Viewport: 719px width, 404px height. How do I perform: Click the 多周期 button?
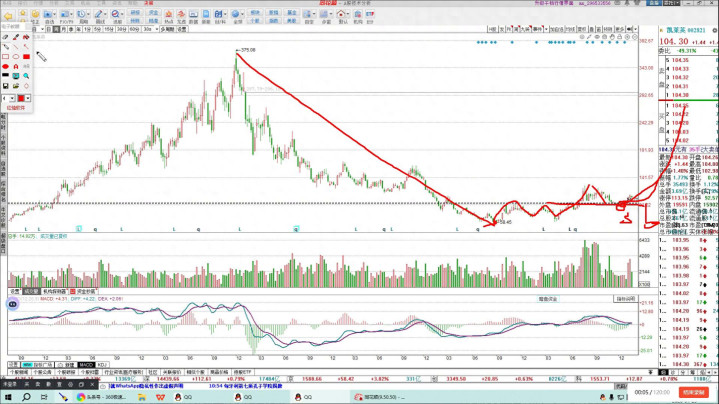click(x=170, y=30)
